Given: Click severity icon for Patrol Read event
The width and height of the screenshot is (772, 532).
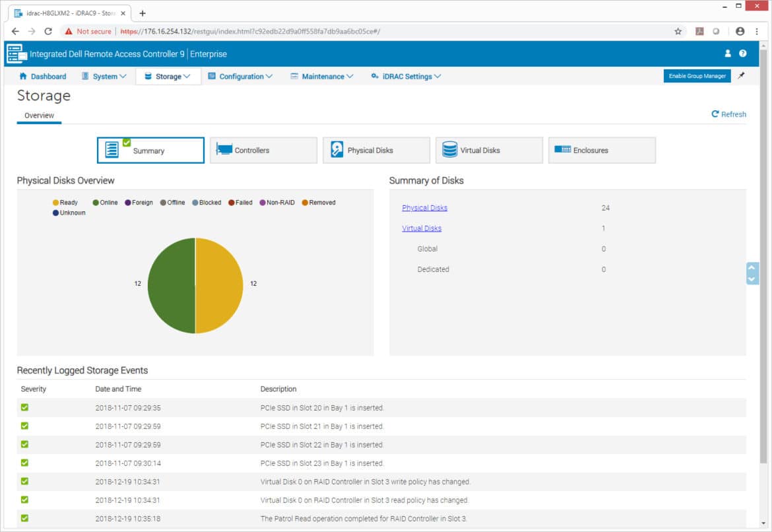Looking at the screenshot, I should click(x=24, y=518).
